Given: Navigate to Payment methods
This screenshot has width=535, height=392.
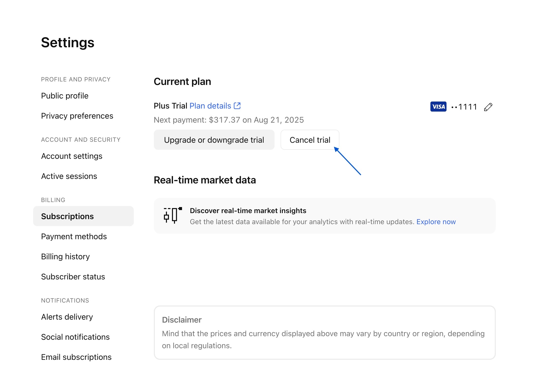Looking at the screenshot, I should [x=74, y=236].
